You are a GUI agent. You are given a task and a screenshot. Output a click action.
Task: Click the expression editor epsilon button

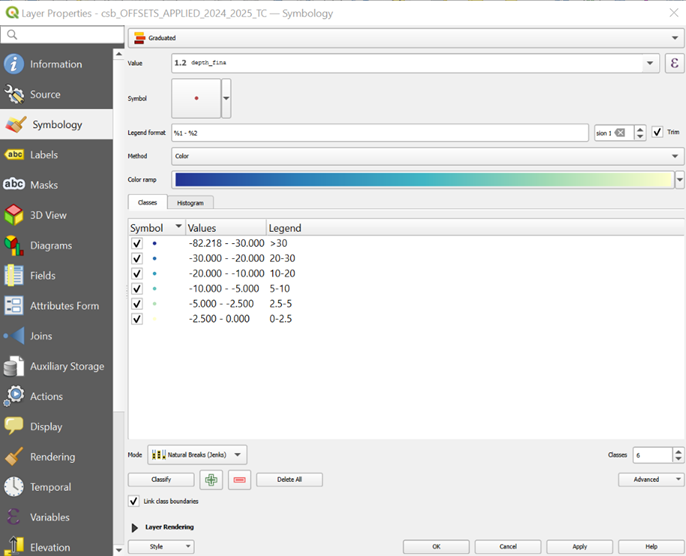click(x=675, y=63)
